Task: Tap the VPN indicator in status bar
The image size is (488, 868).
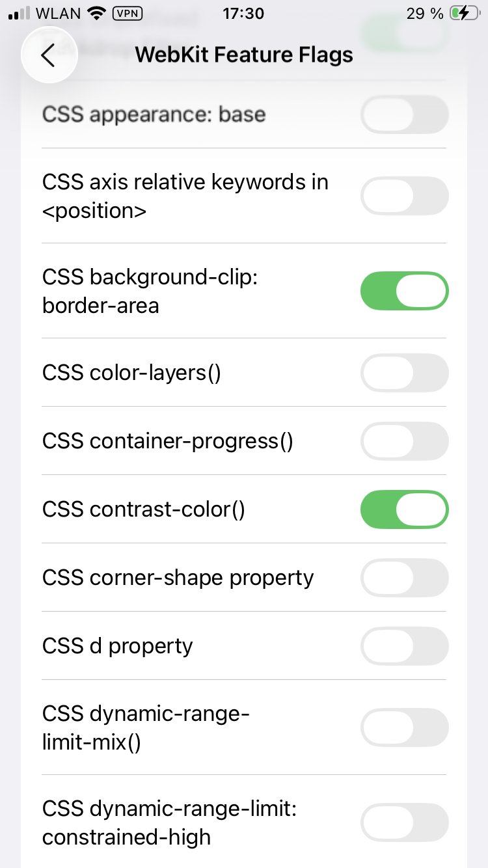Action: 126,14
